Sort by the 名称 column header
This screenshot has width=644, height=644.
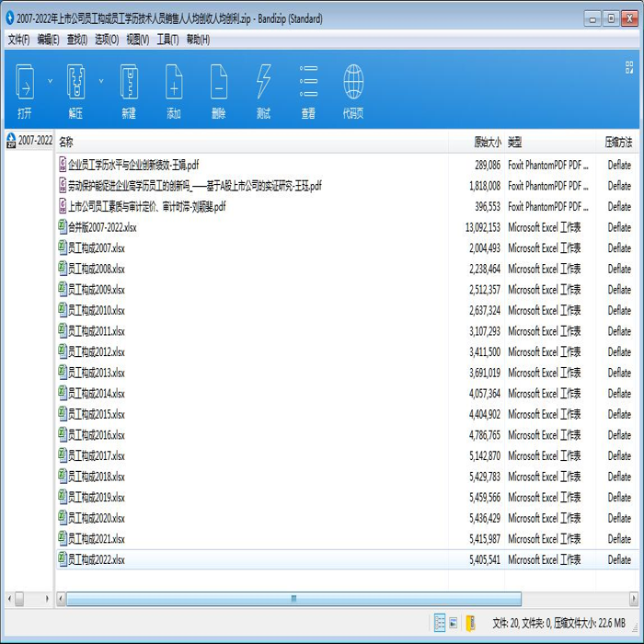click(x=251, y=142)
